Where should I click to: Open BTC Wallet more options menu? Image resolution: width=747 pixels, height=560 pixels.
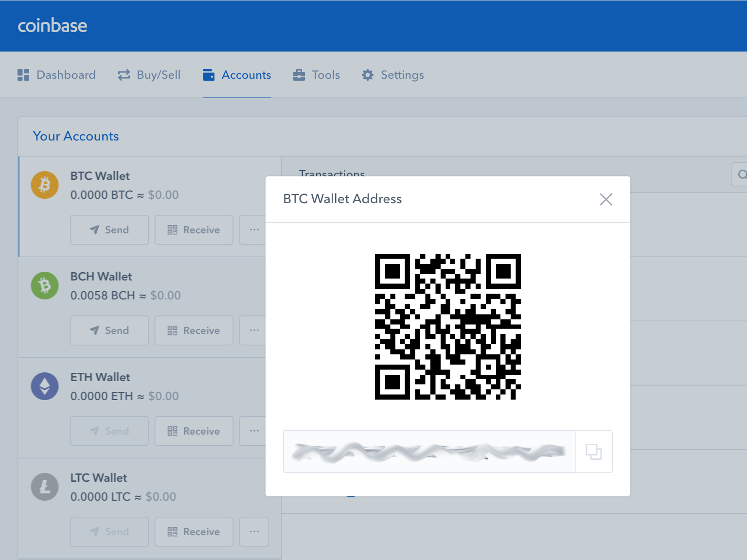point(254,230)
